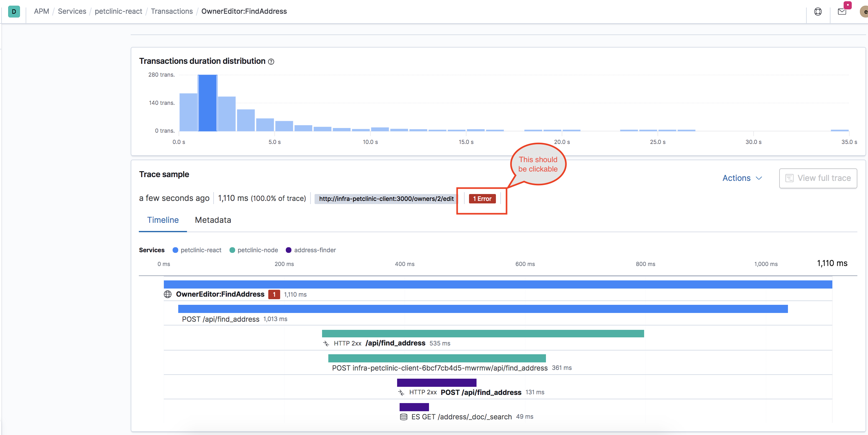The height and width of the screenshot is (435, 868).
Task: Click the globe icon beside OwnerEditor:FindAddress
Action: pos(168,294)
